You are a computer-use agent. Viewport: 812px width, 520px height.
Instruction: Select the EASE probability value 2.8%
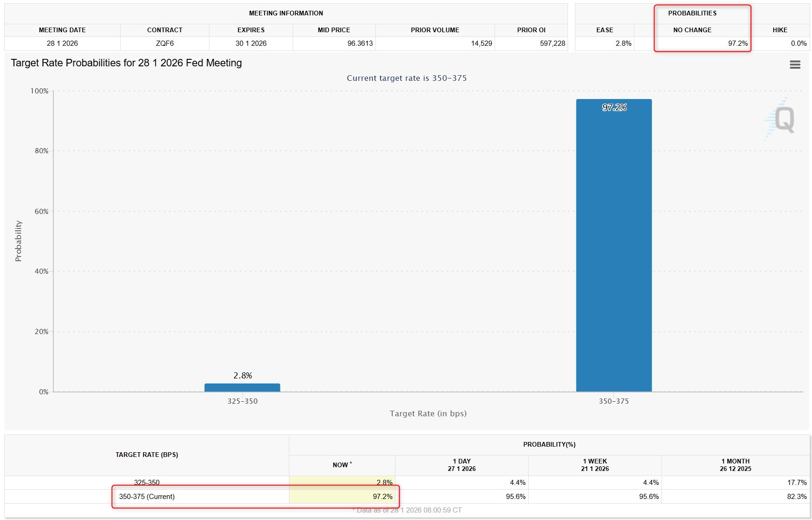click(x=623, y=43)
